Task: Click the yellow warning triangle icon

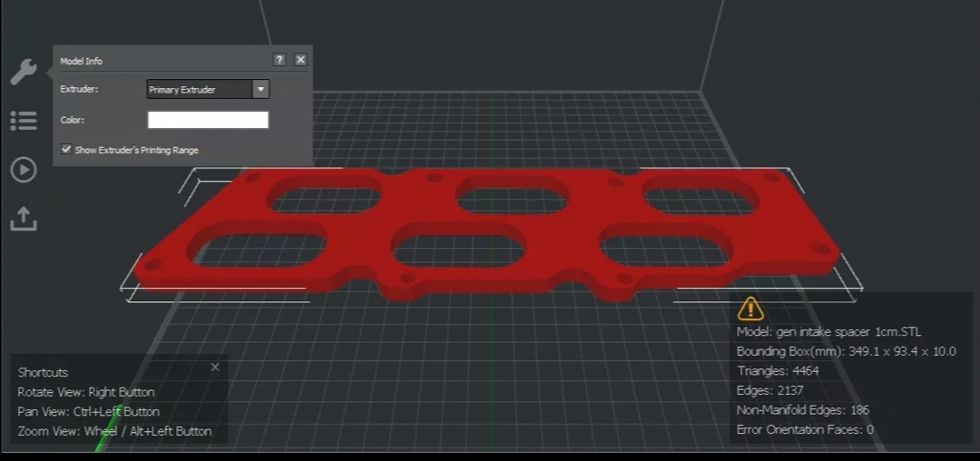Action: [750, 308]
